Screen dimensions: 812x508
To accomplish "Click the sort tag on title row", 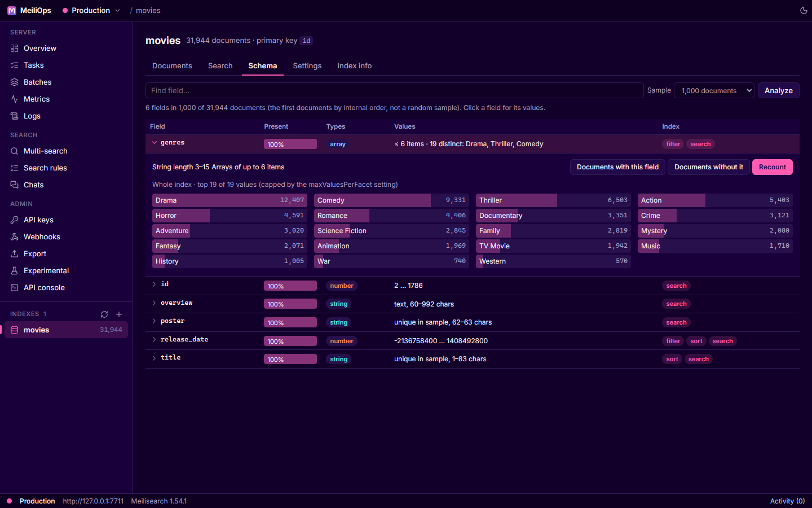I will click(672, 359).
